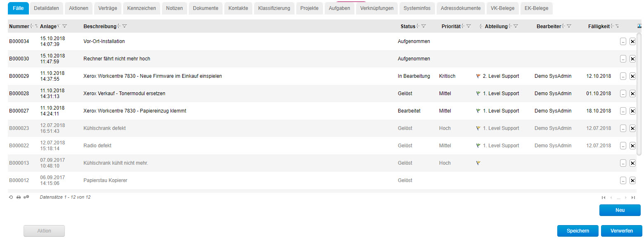Sort by Bearbeiter using its arrow icon
The image size is (644, 240).
tap(563, 26)
